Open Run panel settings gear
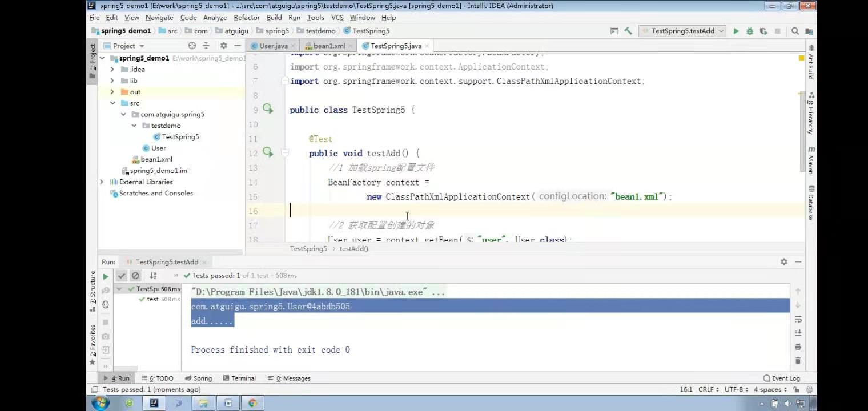The width and height of the screenshot is (868, 411). coord(784,261)
